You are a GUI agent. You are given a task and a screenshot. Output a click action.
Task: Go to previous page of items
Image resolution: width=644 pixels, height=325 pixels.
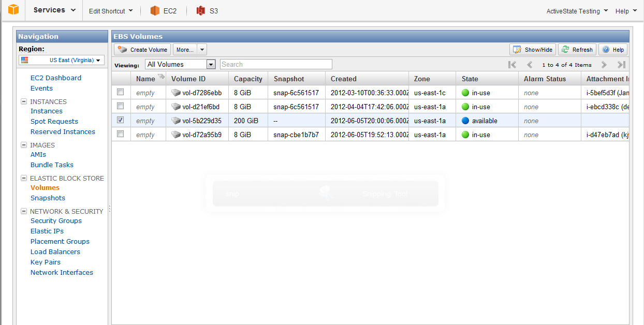click(x=530, y=65)
